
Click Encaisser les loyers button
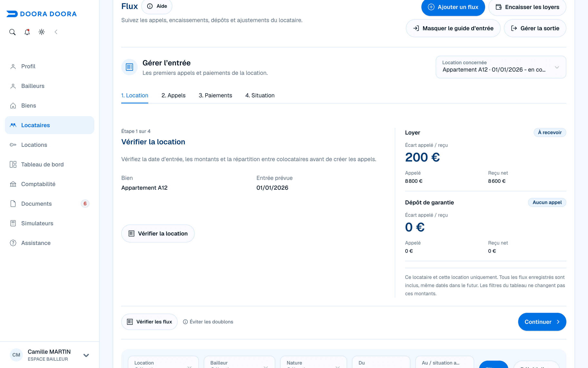click(527, 7)
